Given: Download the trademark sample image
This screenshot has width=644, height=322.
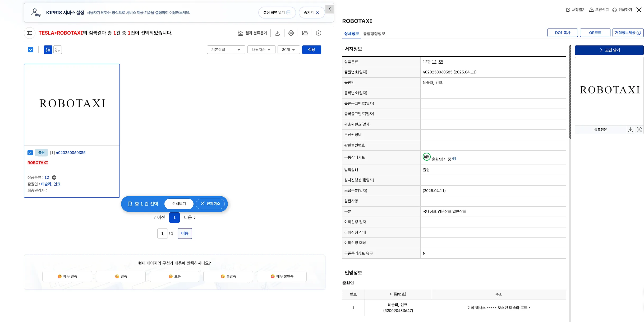Looking at the screenshot, I should [631, 130].
